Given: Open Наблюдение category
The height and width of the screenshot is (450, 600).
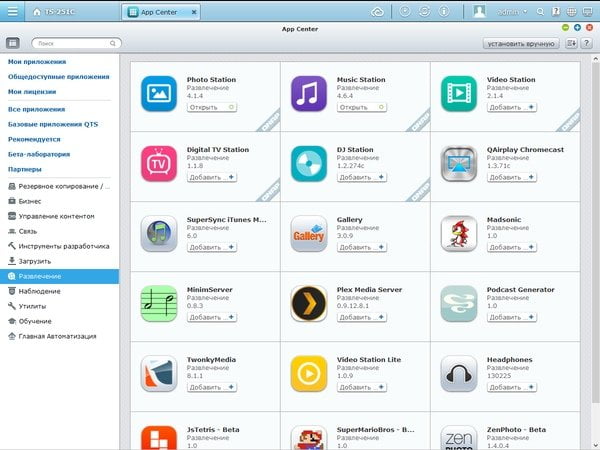Looking at the screenshot, I should coord(34,291).
